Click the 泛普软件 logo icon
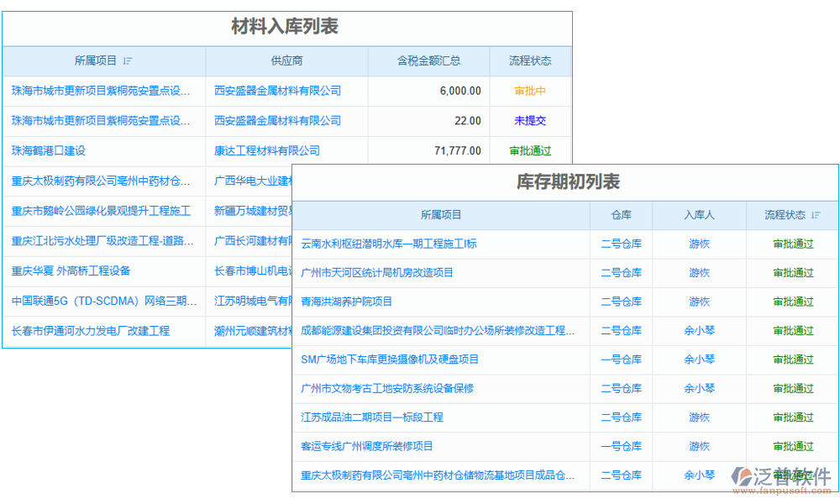 [743, 475]
